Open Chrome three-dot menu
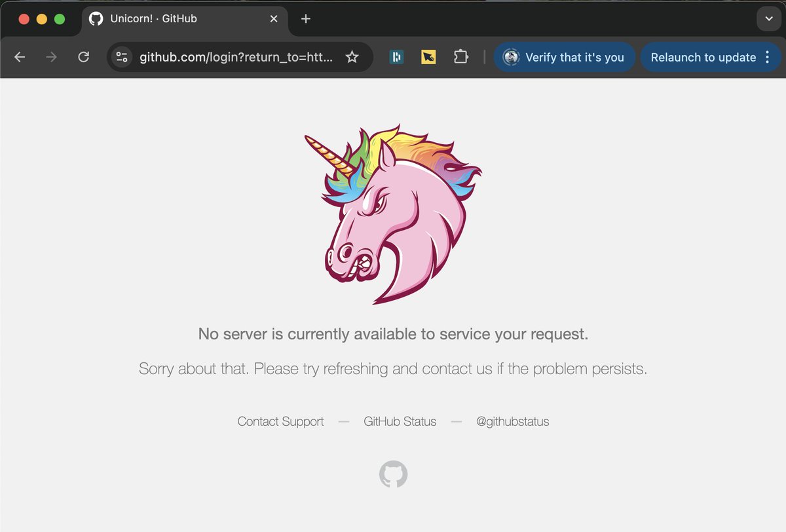The height and width of the screenshot is (532, 786). pyautogui.click(x=768, y=57)
